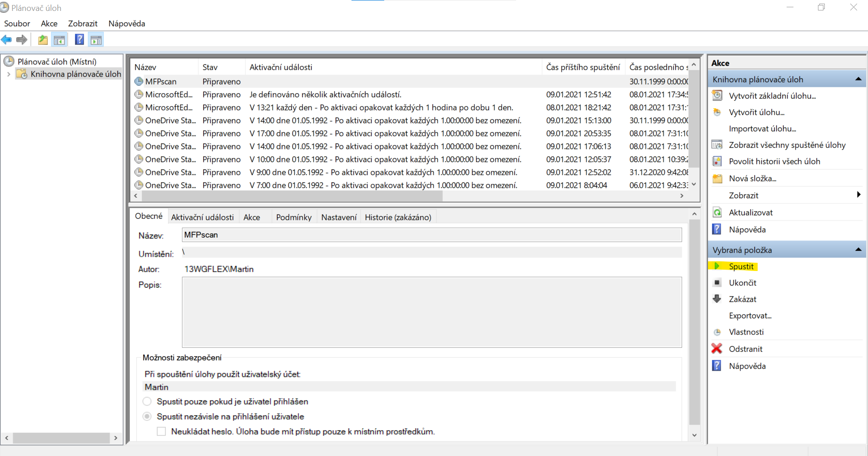Screen dimensions: 868x456
Task: Collapse the Vybraná položka section
Action: tap(858, 250)
